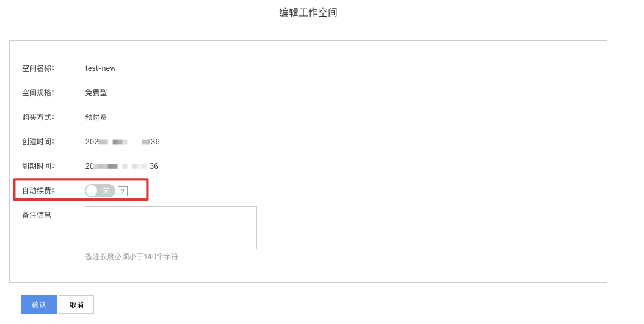Click the 到期时间 label
This screenshot has height=324, width=644.
38,166
